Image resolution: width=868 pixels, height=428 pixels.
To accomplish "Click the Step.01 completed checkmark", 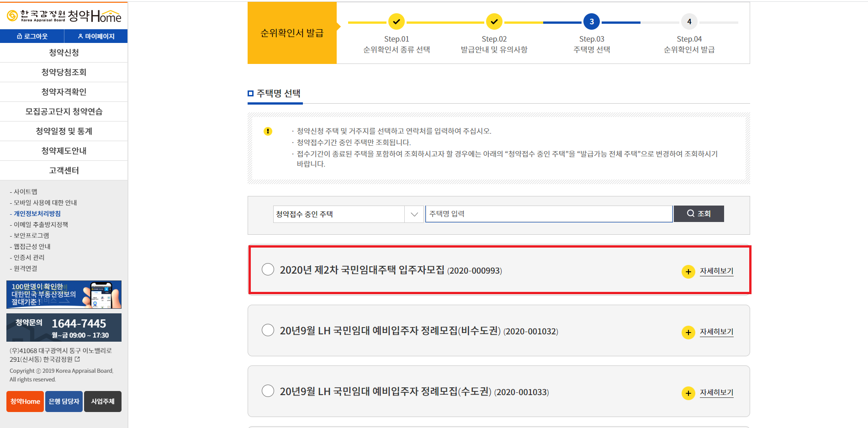I will point(396,21).
